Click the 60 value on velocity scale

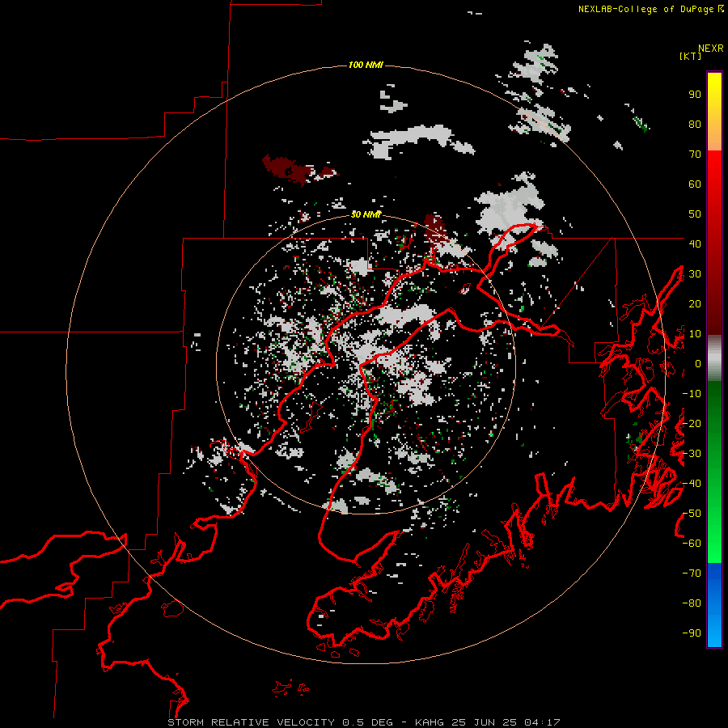tap(695, 184)
